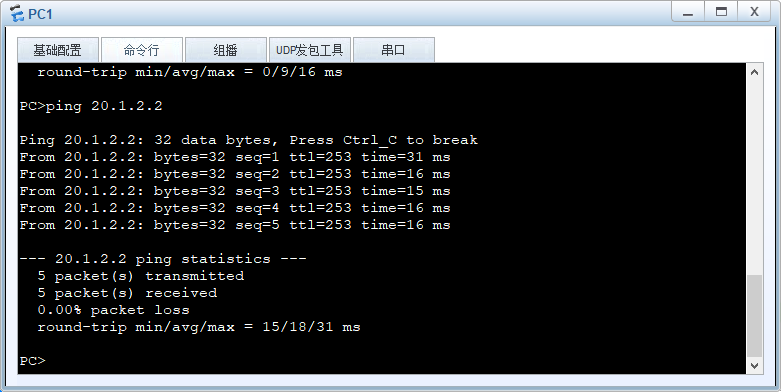Maximize the PC1 window
The height and width of the screenshot is (392, 781).
pos(721,12)
